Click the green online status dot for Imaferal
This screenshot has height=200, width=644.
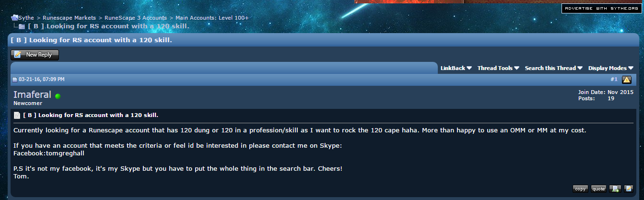pyautogui.click(x=58, y=96)
